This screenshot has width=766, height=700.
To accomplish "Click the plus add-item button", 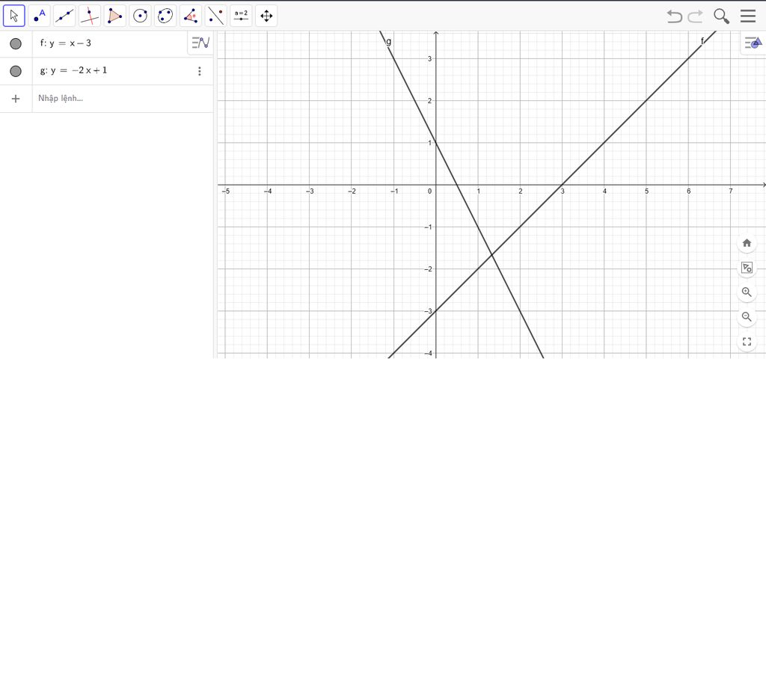I will pos(16,99).
